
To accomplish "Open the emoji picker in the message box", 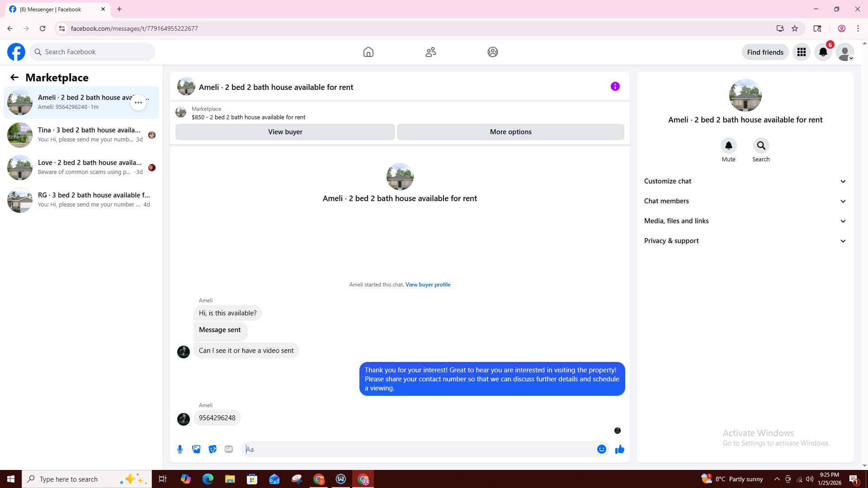I will [601, 449].
